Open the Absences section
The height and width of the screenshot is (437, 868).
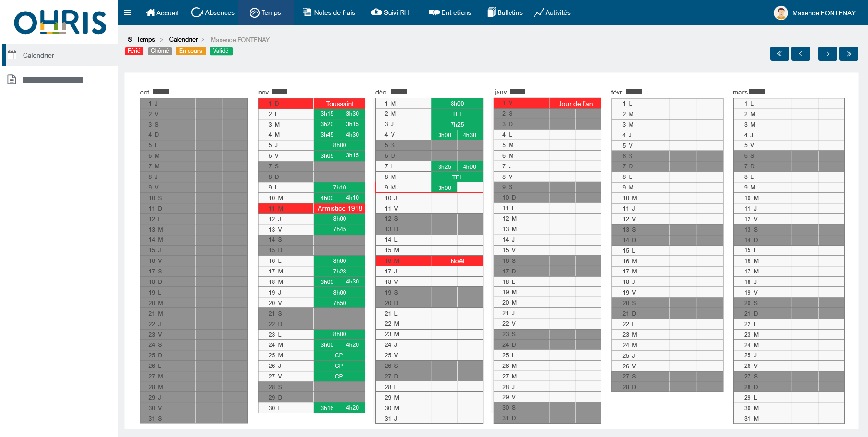pos(213,12)
